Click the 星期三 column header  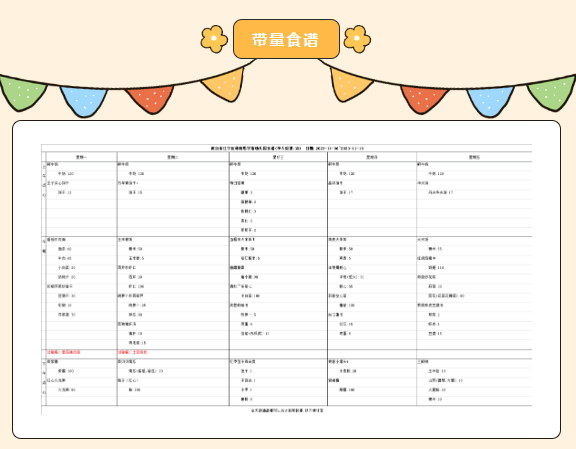(x=278, y=157)
